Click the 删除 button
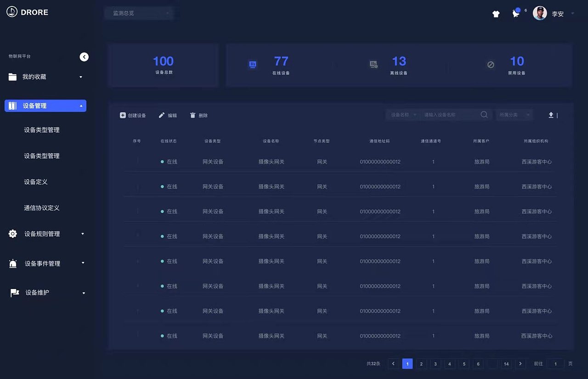Viewport: 588px width, 379px height. [199, 116]
